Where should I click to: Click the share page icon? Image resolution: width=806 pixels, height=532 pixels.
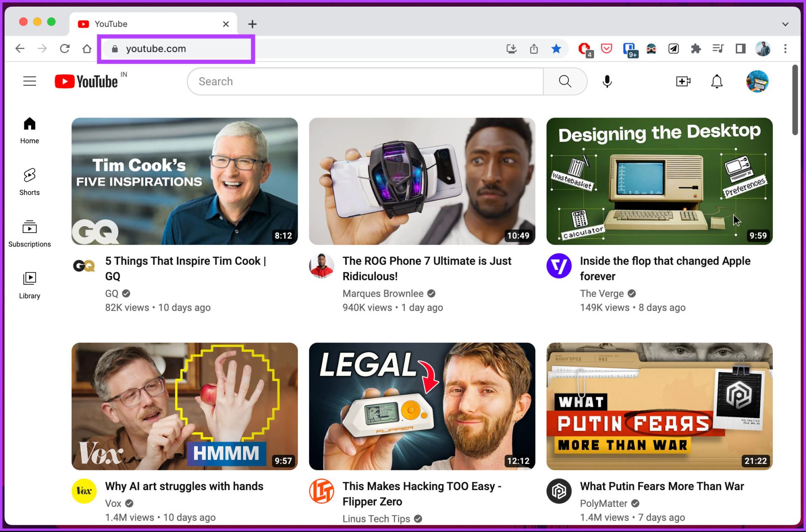[x=534, y=49]
